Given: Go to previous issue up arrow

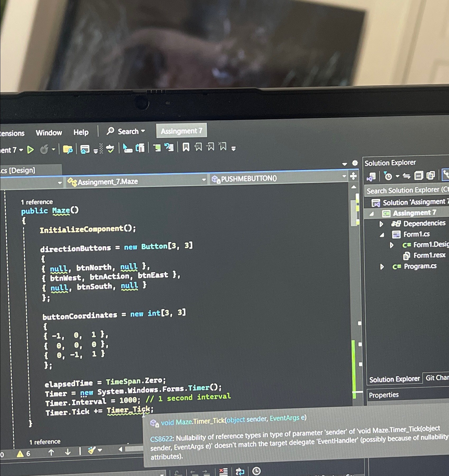Looking at the screenshot, I should (51, 453).
